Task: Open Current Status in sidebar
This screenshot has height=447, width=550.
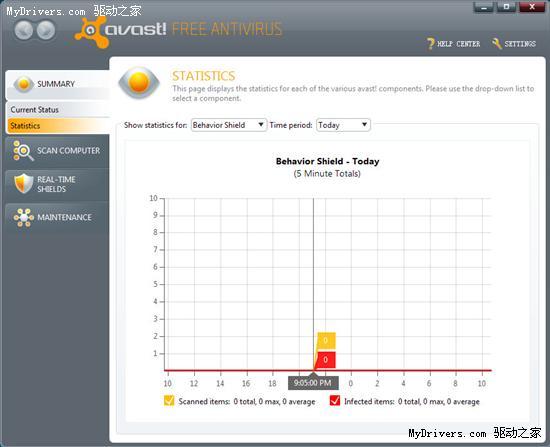Action: (x=58, y=109)
